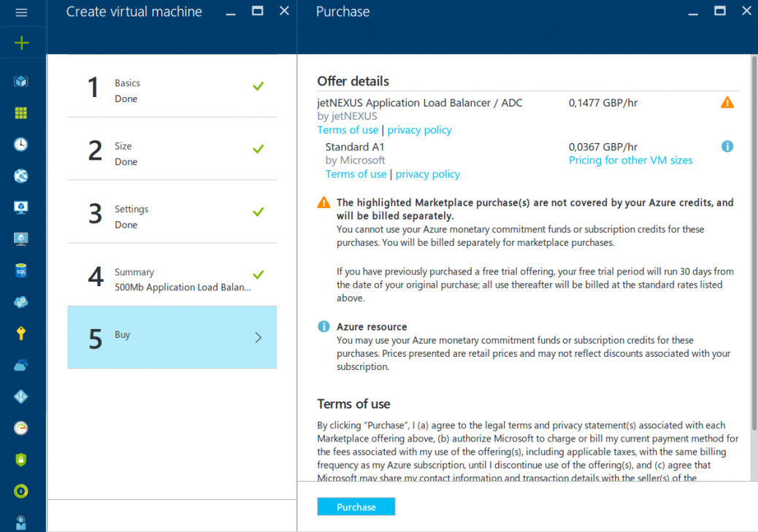
Task: Open Pricing for other VM sizes
Action: pyautogui.click(x=630, y=160)
